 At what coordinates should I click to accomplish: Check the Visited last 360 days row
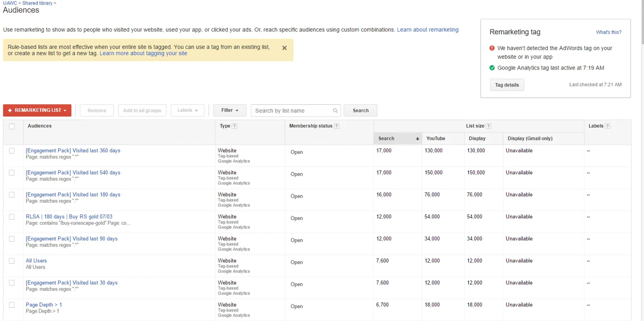12,151
